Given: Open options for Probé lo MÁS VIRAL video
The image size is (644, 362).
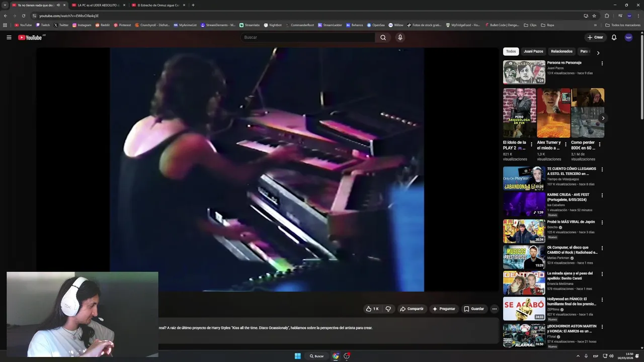Looking at the screenshot, I should (x=602, y=222).
